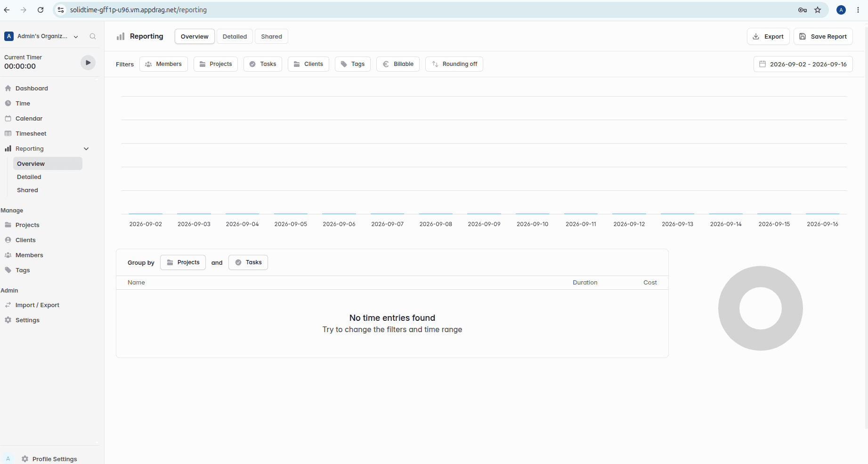Click the Export button
The height and width of the screenshot is (464, 868).
click(x=768, y=36)
